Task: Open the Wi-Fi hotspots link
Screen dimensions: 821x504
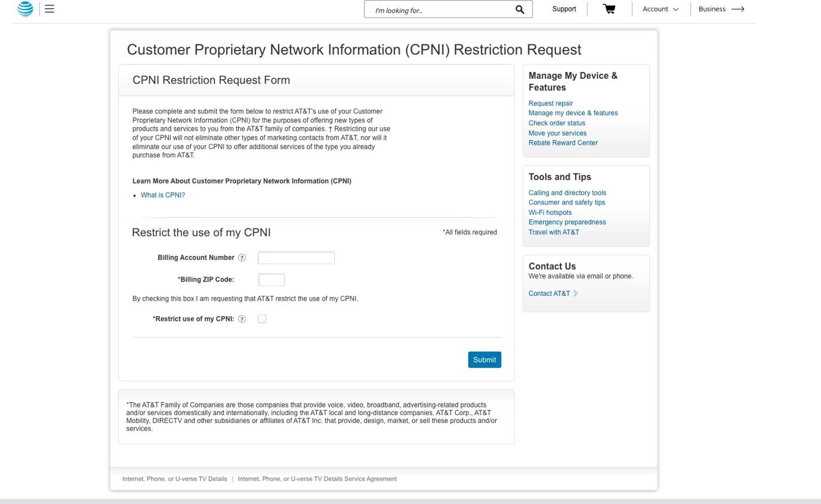Action: 550,212
